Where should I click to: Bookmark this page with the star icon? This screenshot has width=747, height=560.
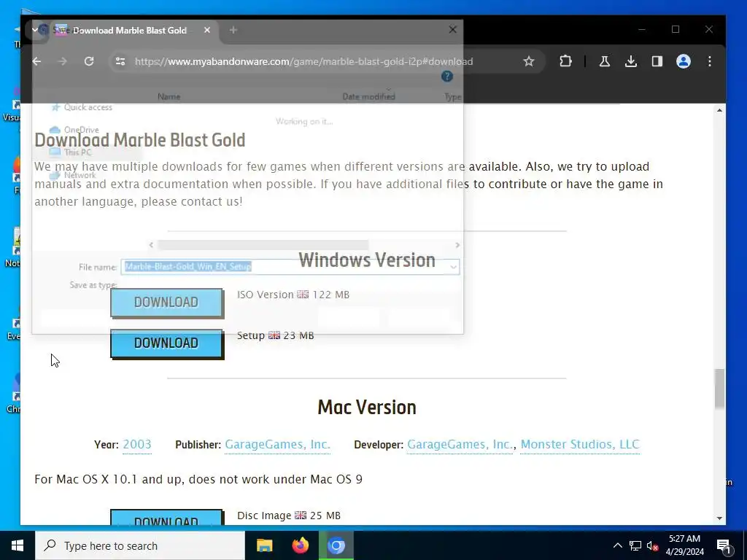tap(528, 61)
